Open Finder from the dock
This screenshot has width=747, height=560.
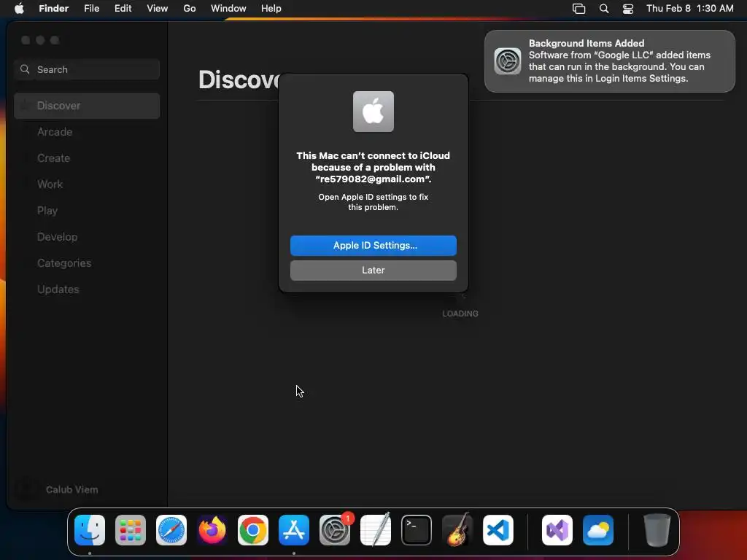(90, 530)
